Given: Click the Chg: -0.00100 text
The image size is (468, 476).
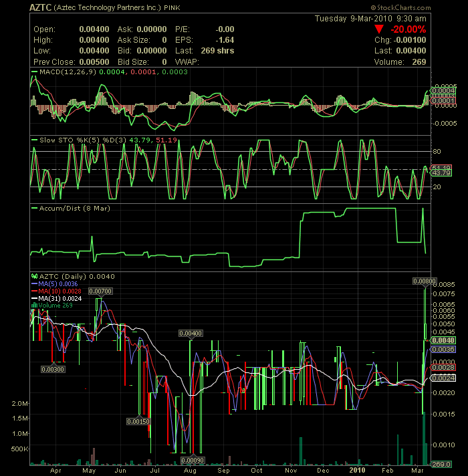Looking at the screenshot, I should (400, 39).
